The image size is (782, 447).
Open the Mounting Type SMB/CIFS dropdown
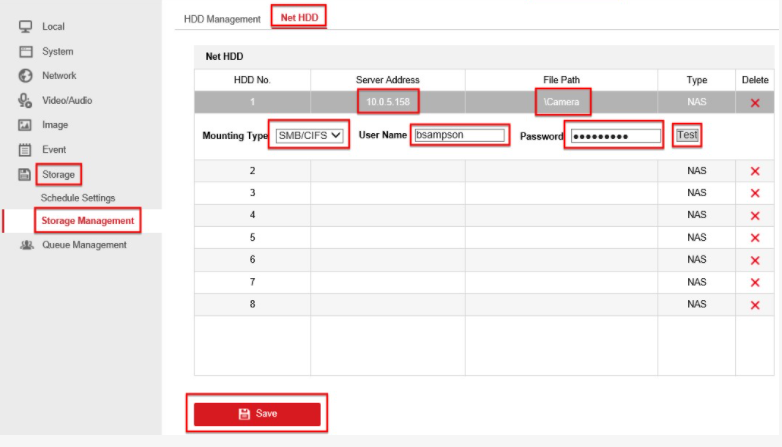(310, 136)
